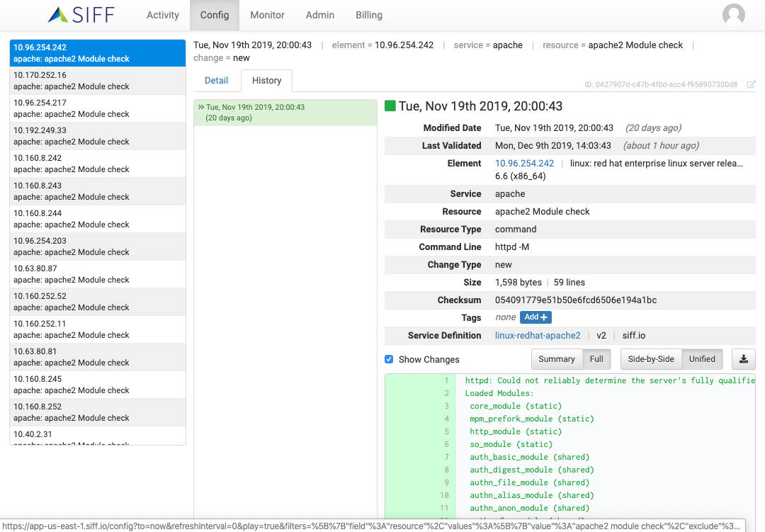
Task: Click diff line authn_file_module (shared)
Action: pos(529,482)
